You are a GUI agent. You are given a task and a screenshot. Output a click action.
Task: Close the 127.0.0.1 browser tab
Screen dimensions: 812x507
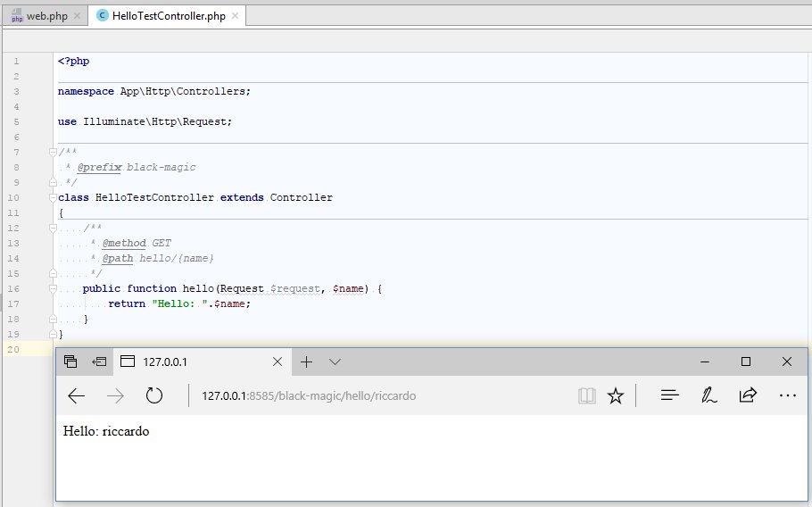278,362
